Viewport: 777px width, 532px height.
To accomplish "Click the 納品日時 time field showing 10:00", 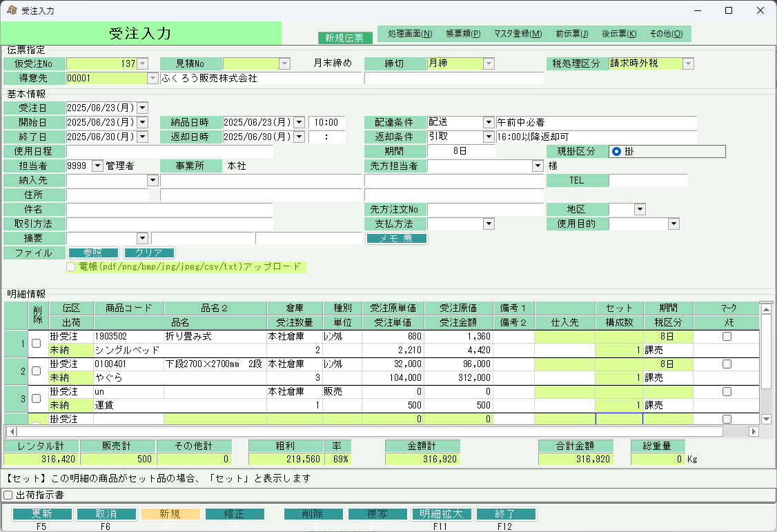I will 326,122.
